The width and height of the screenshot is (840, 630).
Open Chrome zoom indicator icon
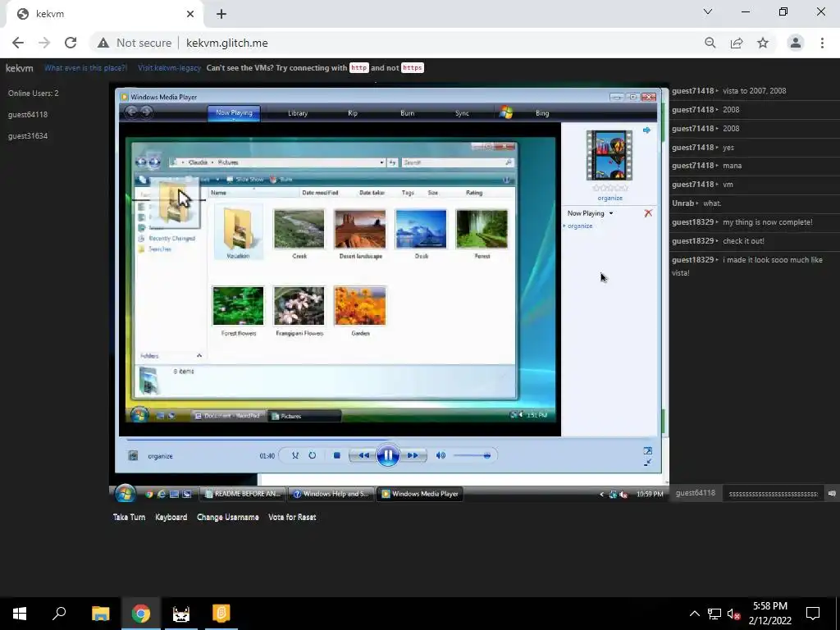pos(710,43)
